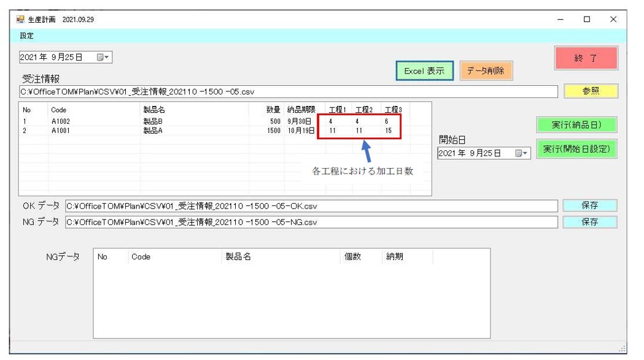
Task: Run 実行(納品日) button
Action: (x=576, y=125)
